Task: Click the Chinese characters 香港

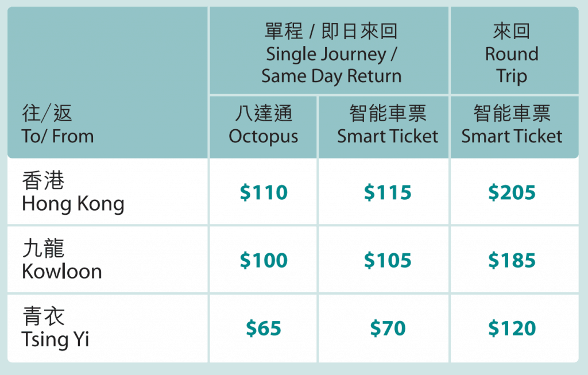Action: point(43,181)
